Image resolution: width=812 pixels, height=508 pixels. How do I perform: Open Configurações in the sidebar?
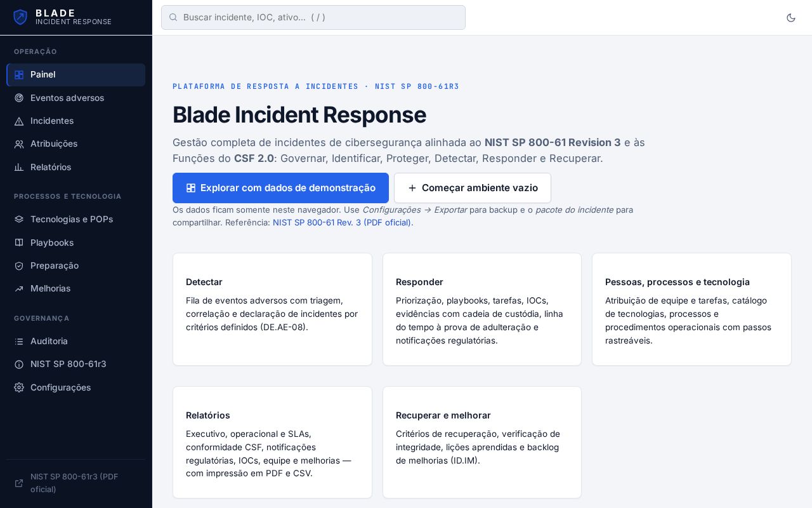point(75,387)
